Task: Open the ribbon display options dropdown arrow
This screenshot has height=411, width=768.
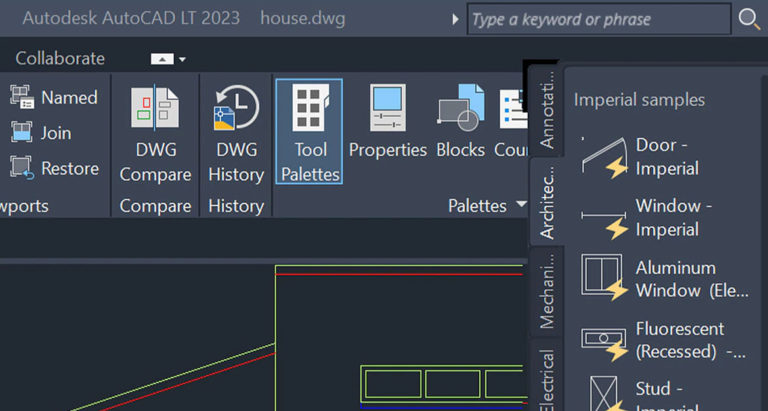Action: click(x=182, y=59)
